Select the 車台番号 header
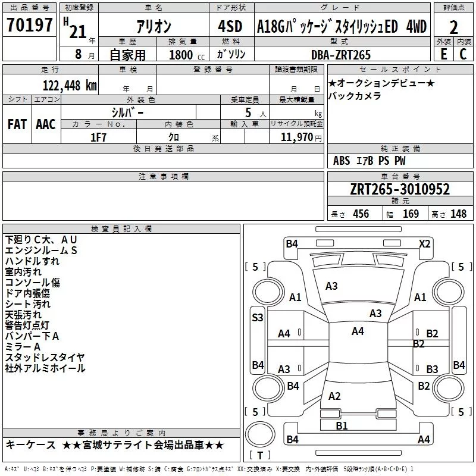This screenshot has width=476, height=476. tap(400, 176)
